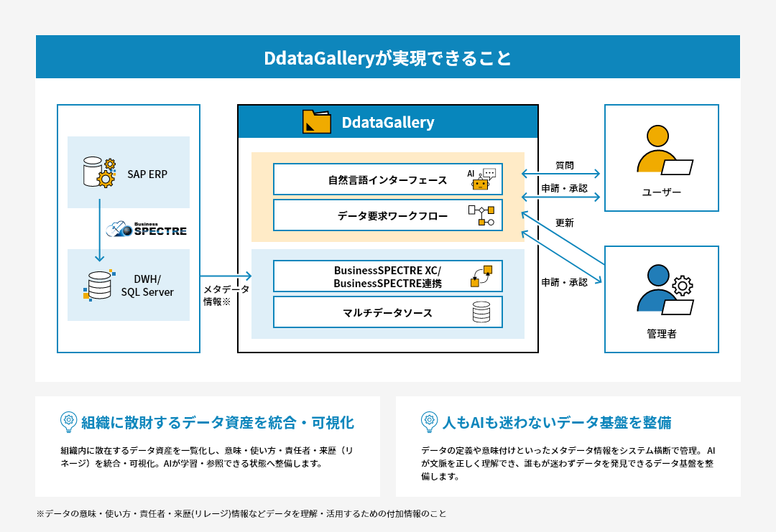Click the workflow diagram icon

[481, 215]
